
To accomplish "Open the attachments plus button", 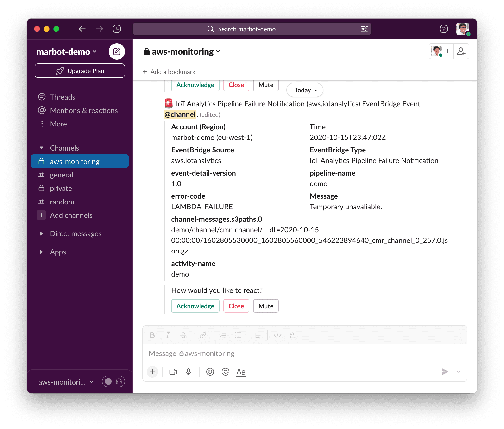I will pyautogui.click(x=152, y=372).
